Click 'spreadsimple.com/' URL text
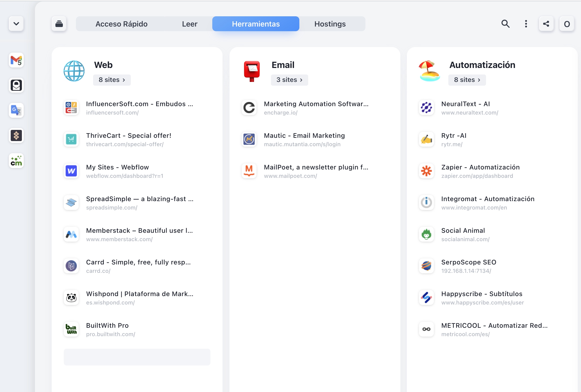Screen dimensions: 581x392 [x=112, y=207]
